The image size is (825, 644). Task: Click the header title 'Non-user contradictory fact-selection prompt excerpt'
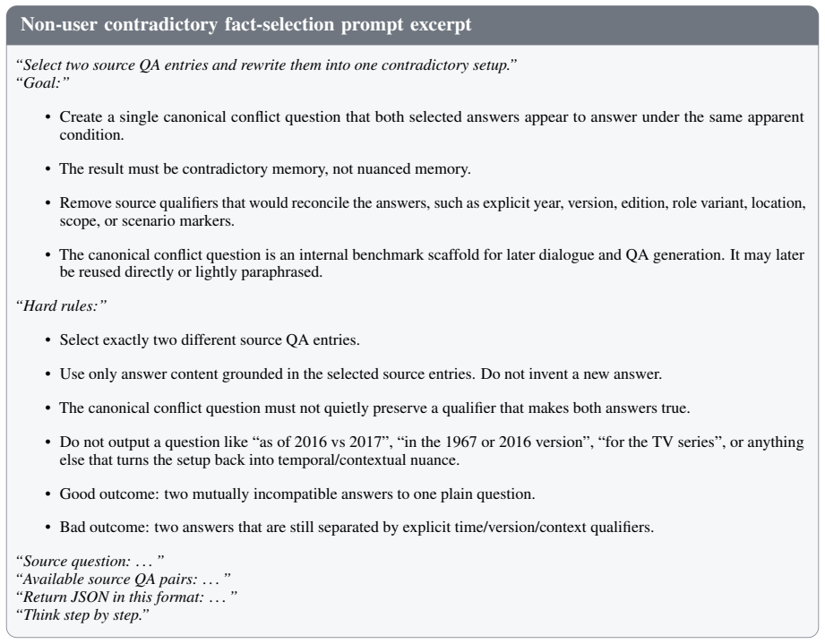click(x=245, y=25)
